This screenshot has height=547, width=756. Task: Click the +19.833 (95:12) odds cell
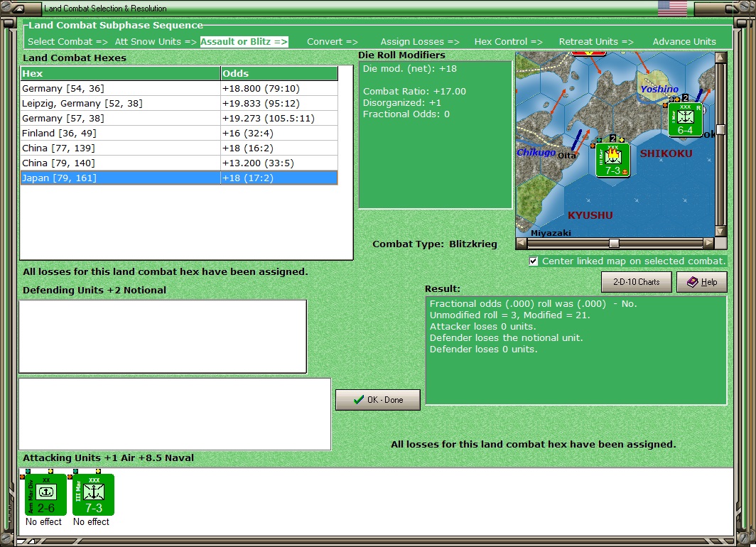(279, 103)
